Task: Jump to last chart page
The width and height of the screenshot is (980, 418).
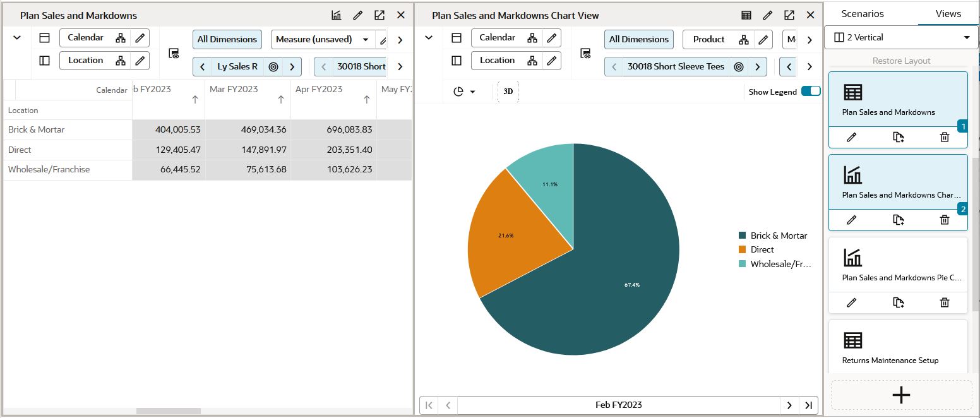Action: tap(808, 405)
